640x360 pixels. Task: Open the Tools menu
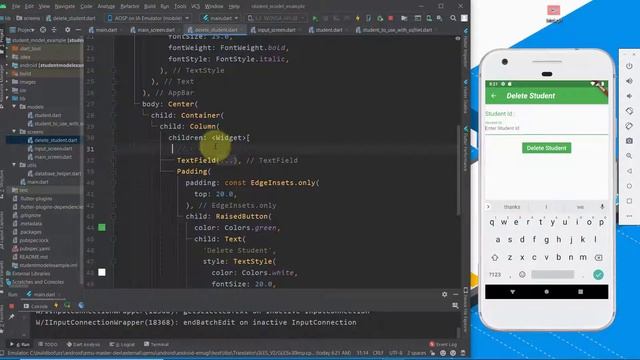coord(180,7)
